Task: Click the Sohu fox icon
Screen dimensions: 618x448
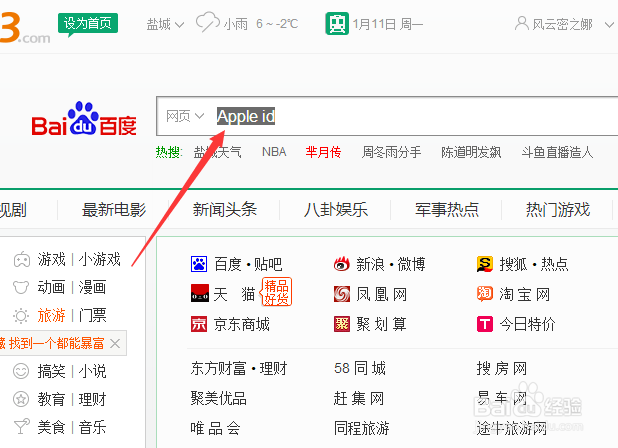Action: click(485, 264)
